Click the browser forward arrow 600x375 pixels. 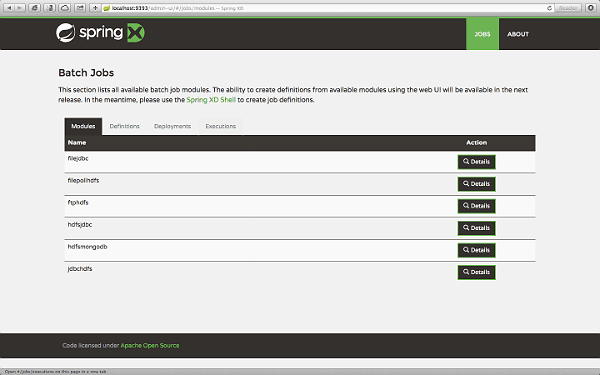tap(20, 8)
